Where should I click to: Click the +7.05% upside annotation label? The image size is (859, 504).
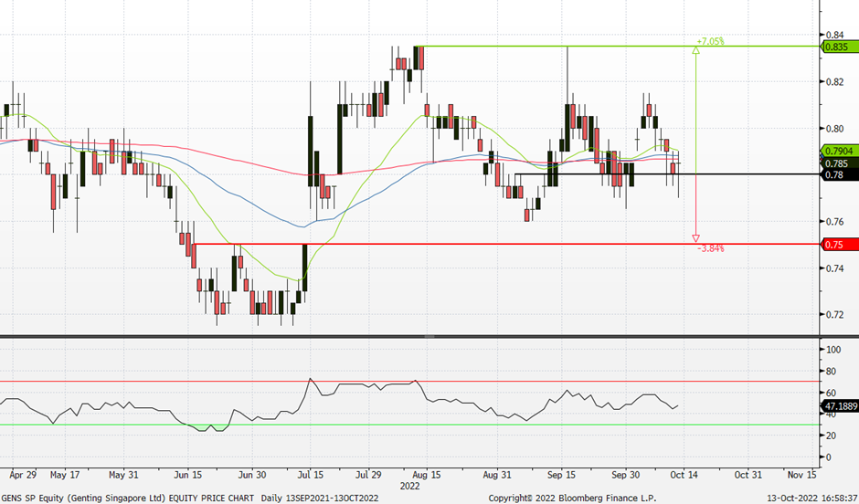pyautogui.click(x=710, y=41)
